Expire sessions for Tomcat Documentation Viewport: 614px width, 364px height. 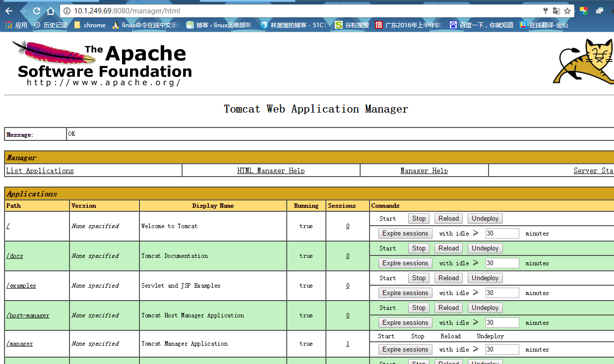coord(405,263)
